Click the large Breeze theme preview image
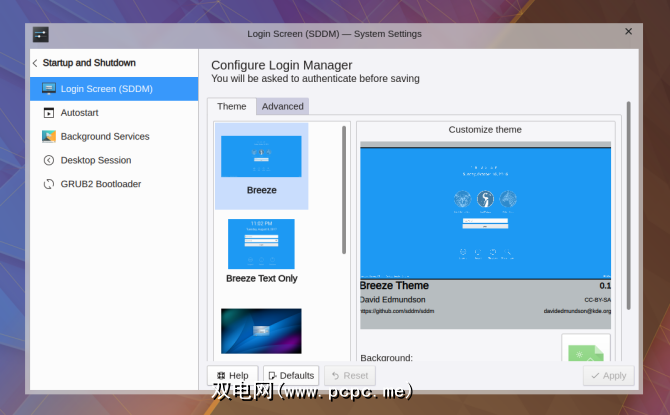The image size is (670, 415). point(485,210)
